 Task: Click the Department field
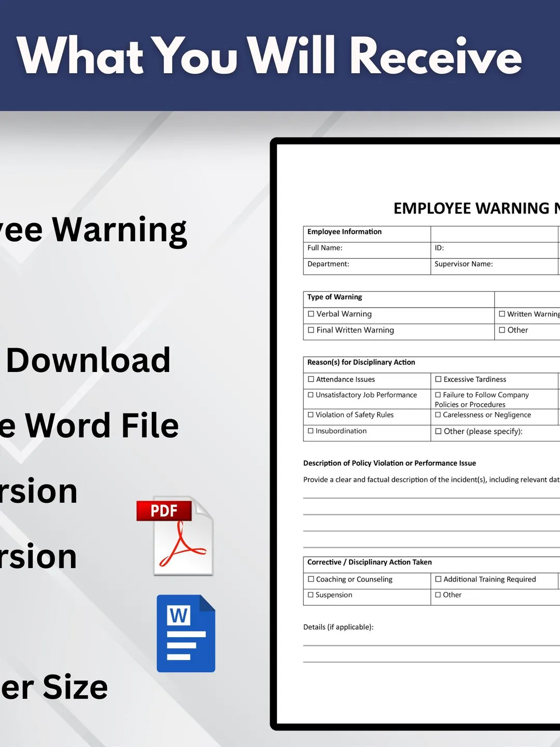coord(367,266)
